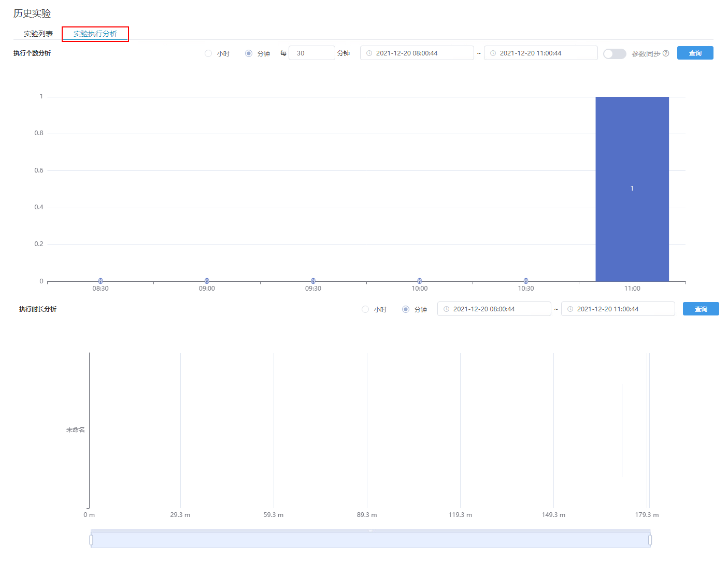Screen dimensions: 728x561
Task: Click the 179.3 m axis label
Action: point(647,515)
